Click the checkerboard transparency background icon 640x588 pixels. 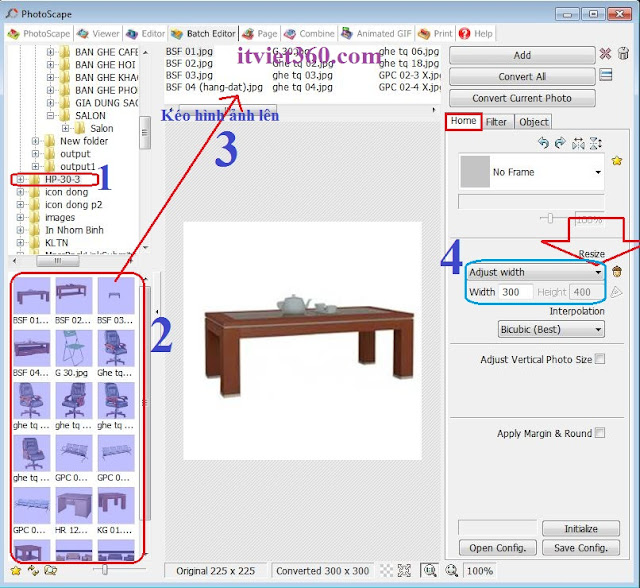[386, 570]
